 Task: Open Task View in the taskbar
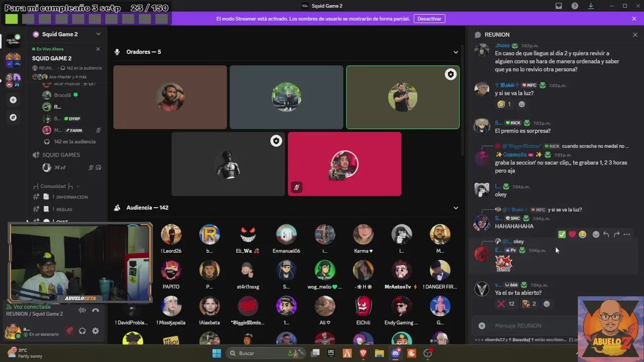pos(315,353)
